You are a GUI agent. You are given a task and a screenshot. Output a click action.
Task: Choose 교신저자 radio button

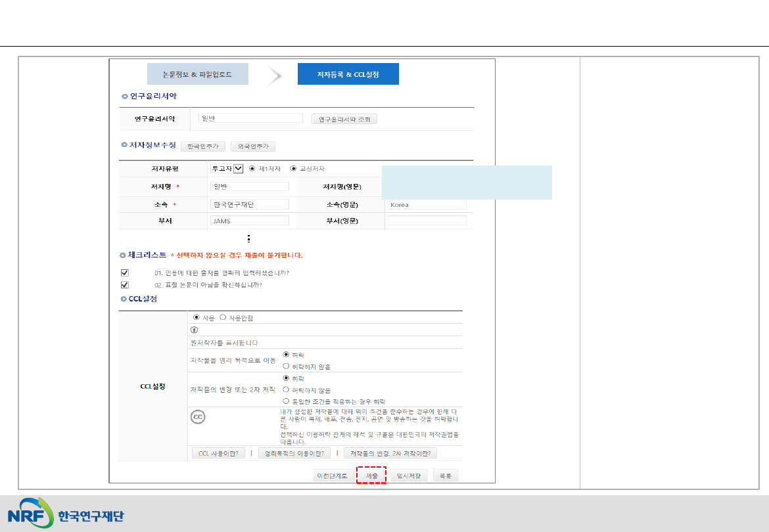click(x=293, y=169)
